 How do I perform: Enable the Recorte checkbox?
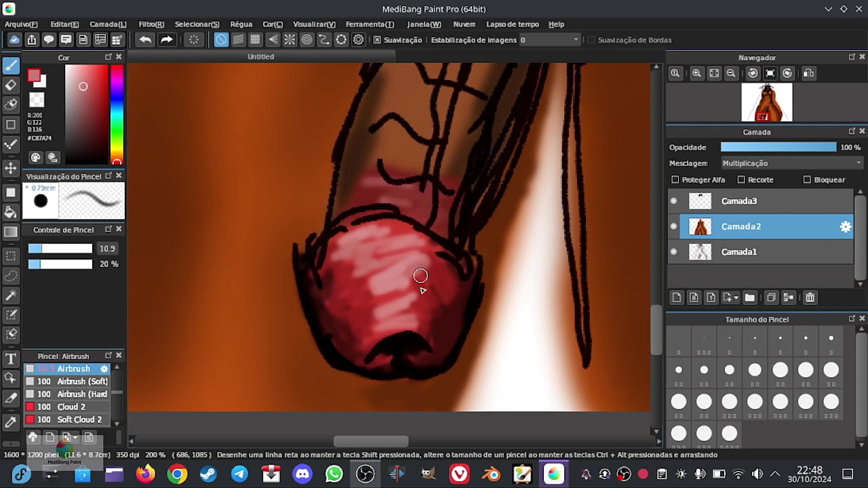(x=741, y=180)
